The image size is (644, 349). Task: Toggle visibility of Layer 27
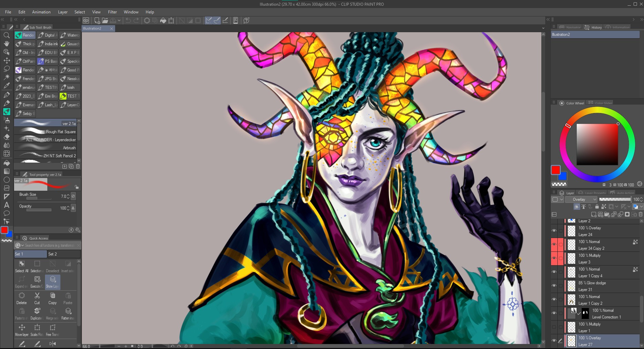pyautogui.click(x=554, y=341)
